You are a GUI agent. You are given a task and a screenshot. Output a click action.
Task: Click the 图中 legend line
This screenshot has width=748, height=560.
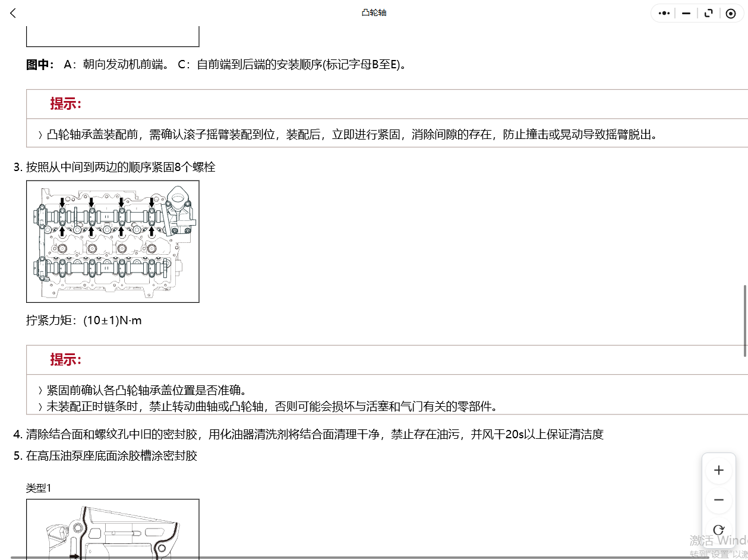pos(217,65)
